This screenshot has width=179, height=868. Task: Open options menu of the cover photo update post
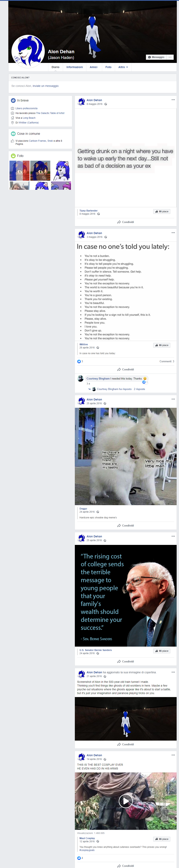tap(173, 672)
